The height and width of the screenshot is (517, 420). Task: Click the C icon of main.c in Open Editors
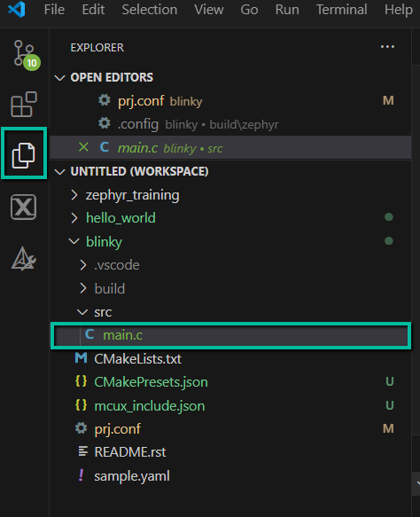coord(104,147)
